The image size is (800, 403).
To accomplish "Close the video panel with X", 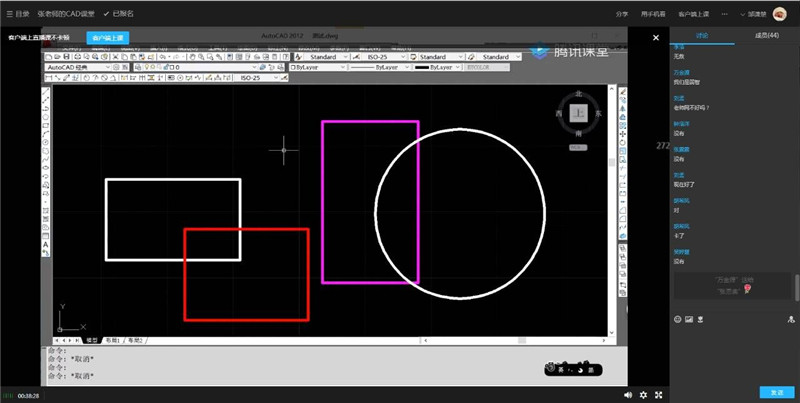I will pos(656,37).
